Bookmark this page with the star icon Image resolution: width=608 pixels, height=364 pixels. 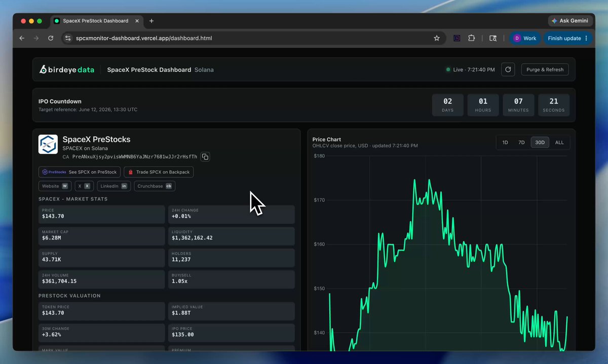(x=437, y=38)
